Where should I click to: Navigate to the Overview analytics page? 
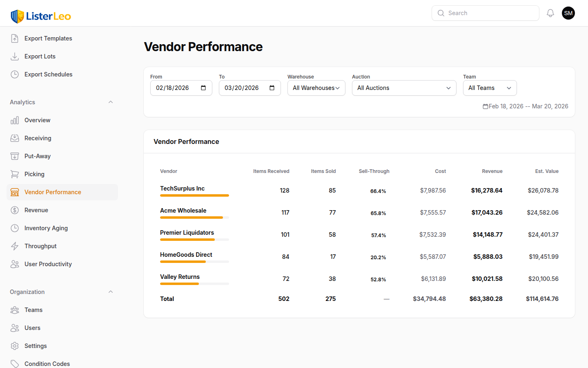(x=37, y=120)
